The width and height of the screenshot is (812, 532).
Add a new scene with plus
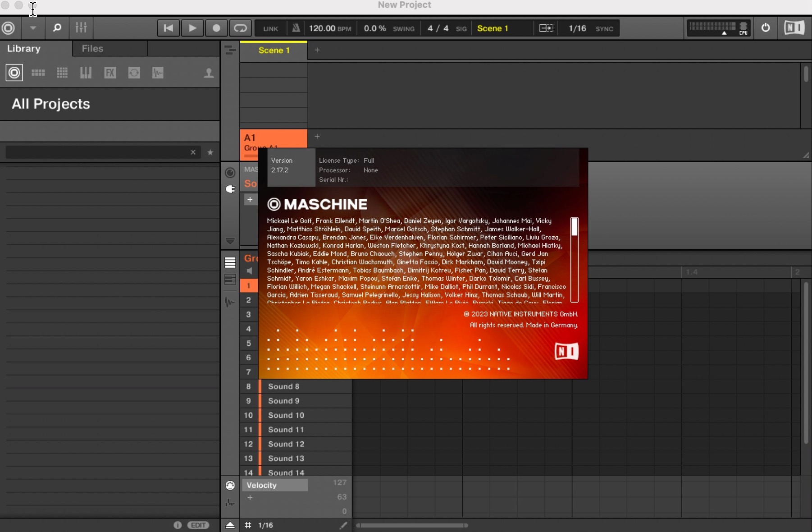point(317,50)
